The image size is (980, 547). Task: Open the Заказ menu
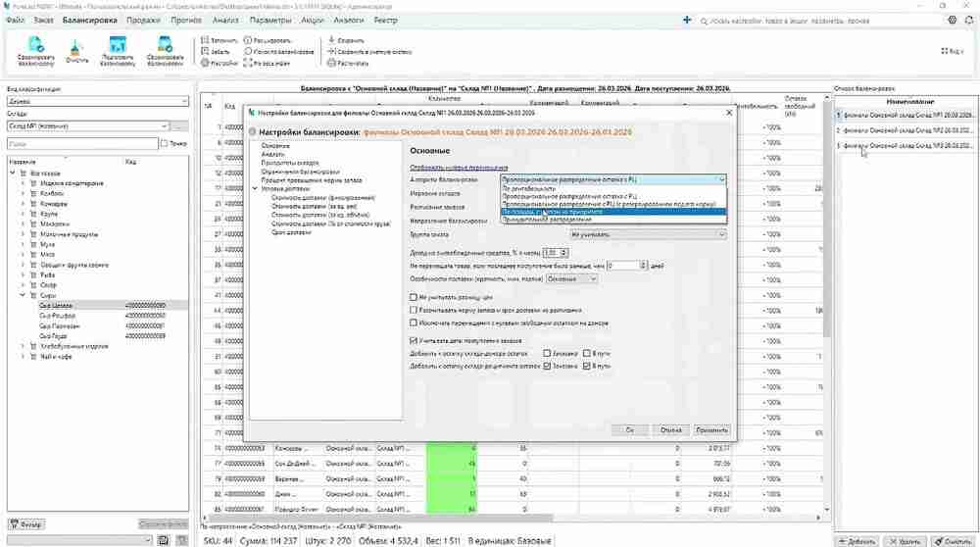(43, 20)
